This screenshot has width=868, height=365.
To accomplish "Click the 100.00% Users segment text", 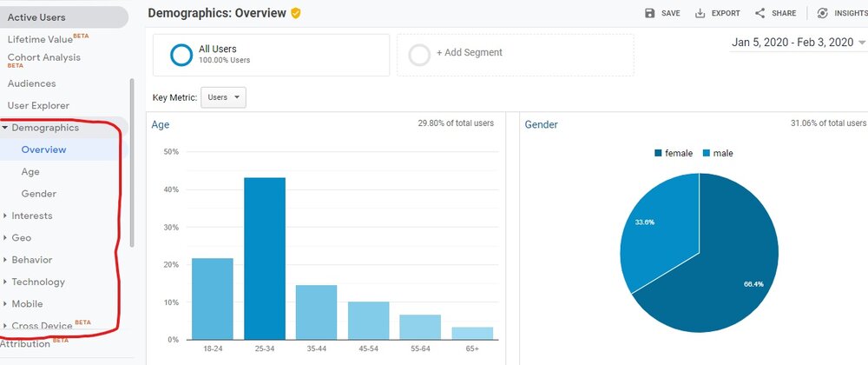I will coord(224,60).
